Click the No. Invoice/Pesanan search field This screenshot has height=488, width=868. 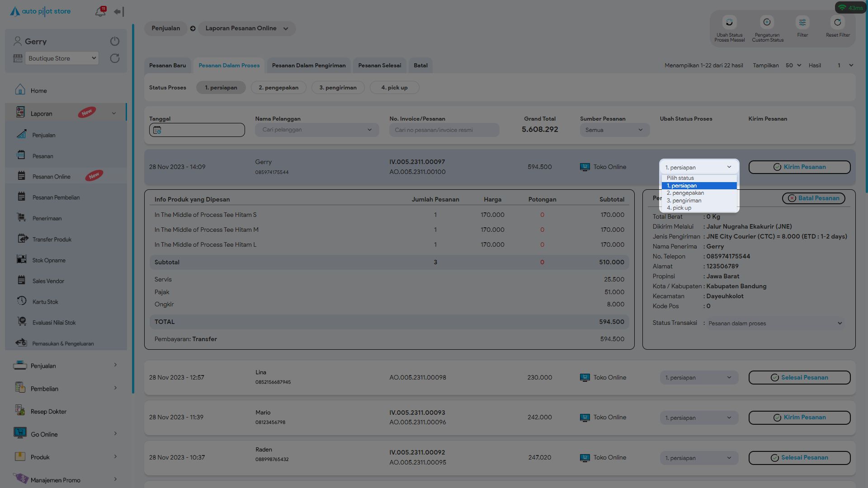pos(444,130)
